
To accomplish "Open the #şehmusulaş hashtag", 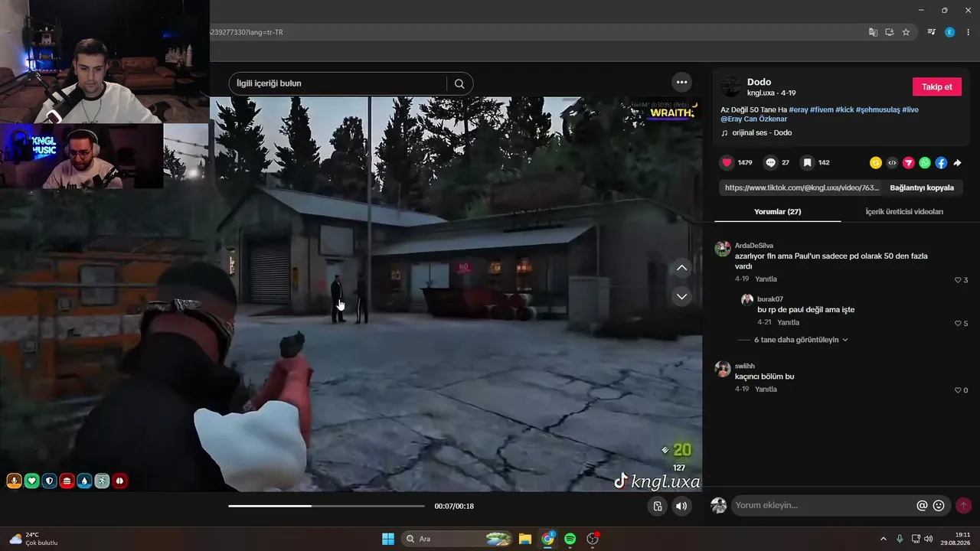I will tap(877, 110).
